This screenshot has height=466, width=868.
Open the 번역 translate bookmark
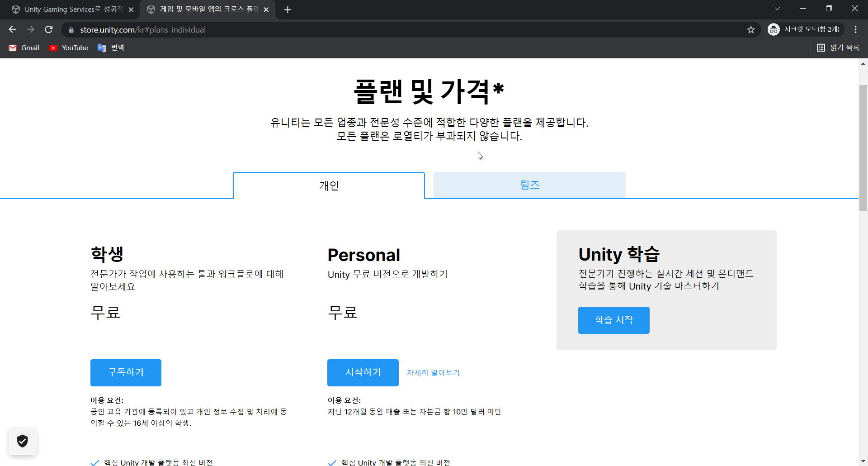111,48
